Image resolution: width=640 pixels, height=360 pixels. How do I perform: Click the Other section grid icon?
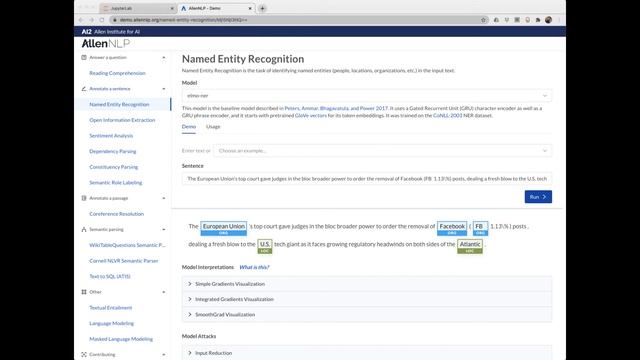pyautogui.click(x=84, y=292)
